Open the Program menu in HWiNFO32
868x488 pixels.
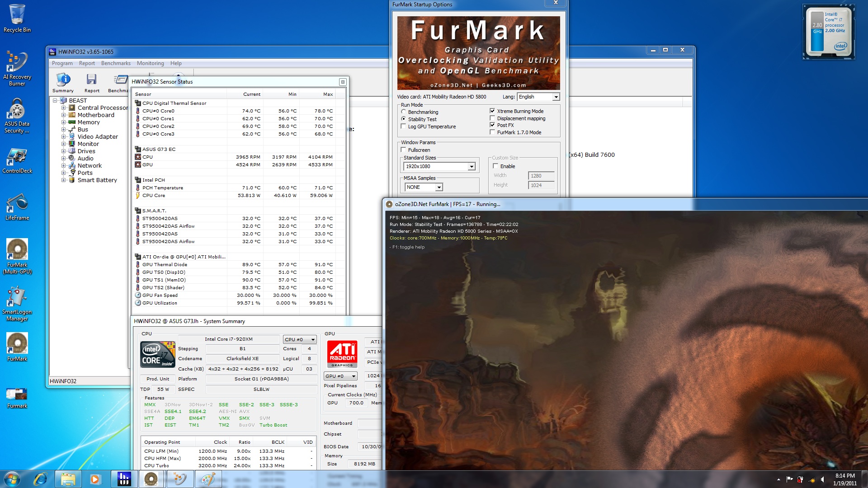pos(62,63)
